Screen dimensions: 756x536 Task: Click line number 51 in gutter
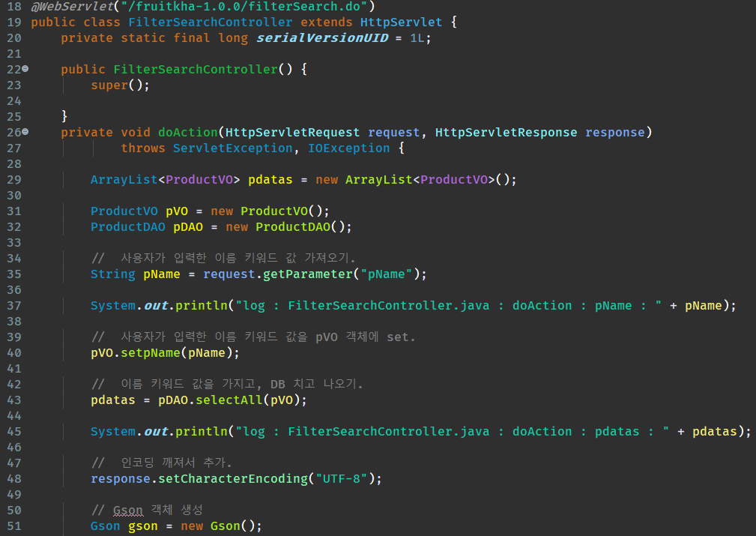pos(14,526)
